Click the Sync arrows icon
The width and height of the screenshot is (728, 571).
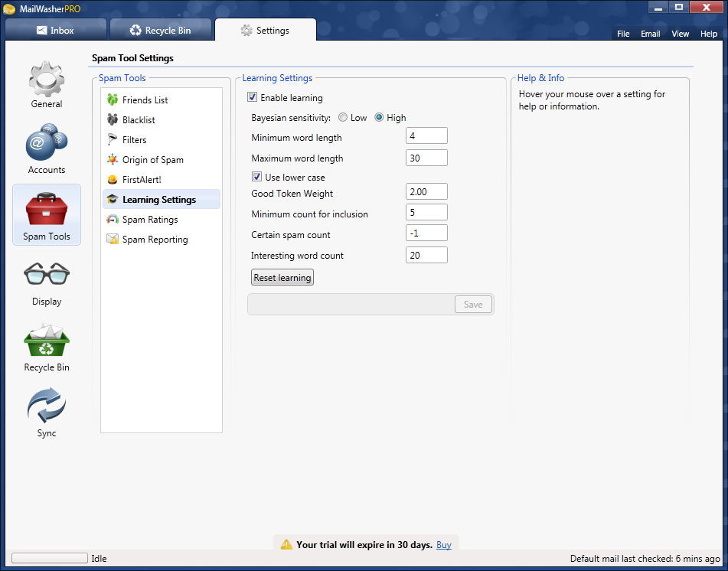click(47, 406)
